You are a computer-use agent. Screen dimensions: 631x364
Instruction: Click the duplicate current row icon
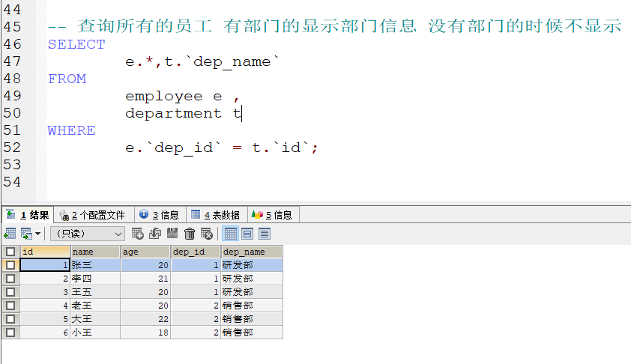coord(155,234)
